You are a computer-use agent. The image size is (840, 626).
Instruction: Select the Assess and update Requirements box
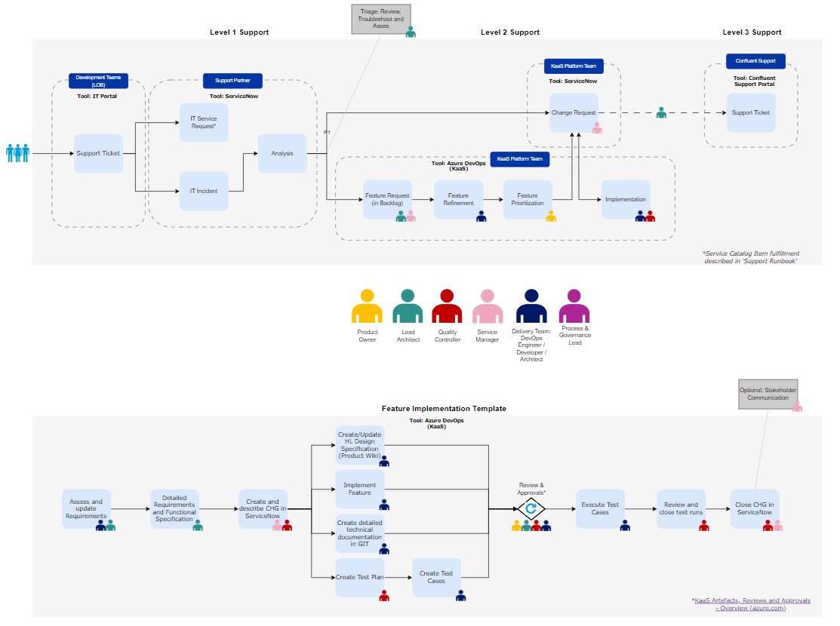86,509
